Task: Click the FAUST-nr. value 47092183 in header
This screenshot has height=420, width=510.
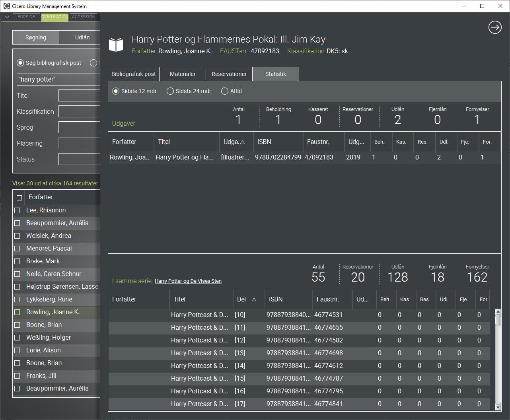Action: [x=265, y=51]
